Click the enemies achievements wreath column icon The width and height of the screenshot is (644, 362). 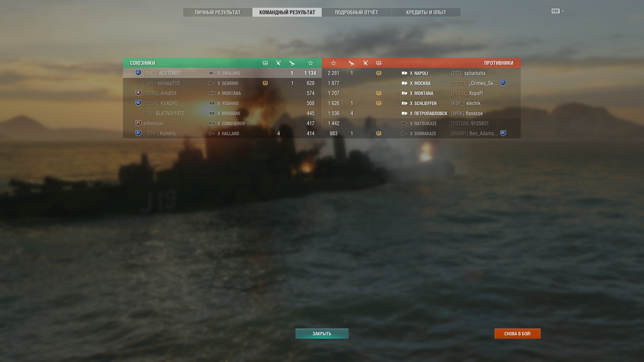[379, 63]
